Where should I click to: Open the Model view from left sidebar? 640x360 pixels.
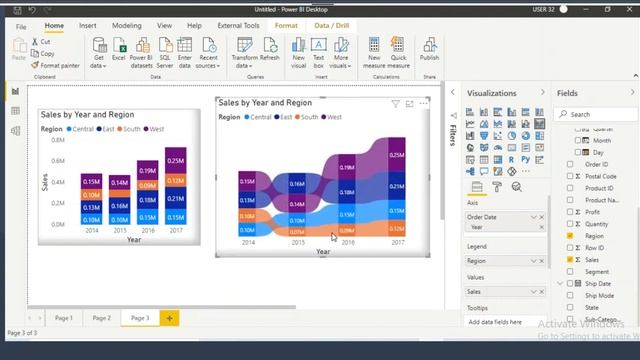point(16,131)
